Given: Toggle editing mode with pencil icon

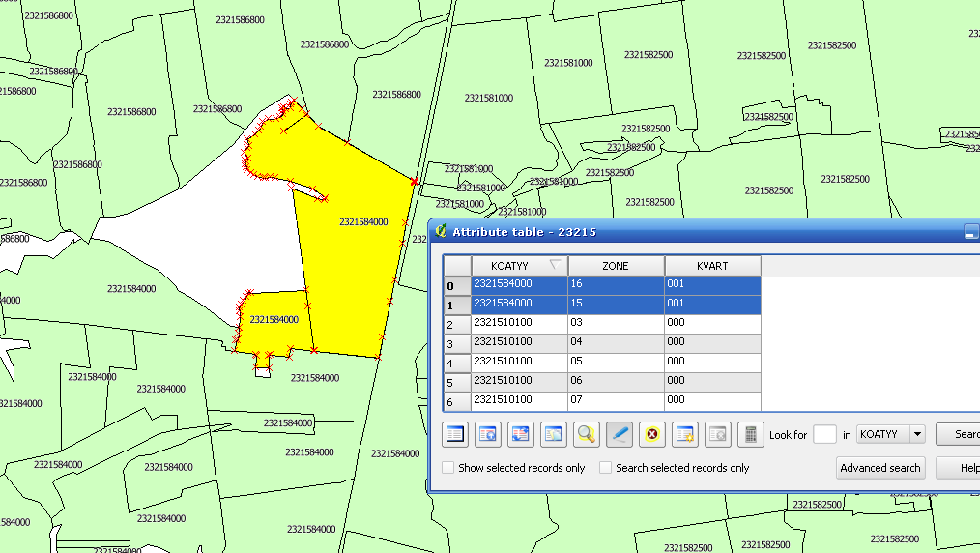Looking at the screenshot, I should pyautogui.click(x=620, y=435).
